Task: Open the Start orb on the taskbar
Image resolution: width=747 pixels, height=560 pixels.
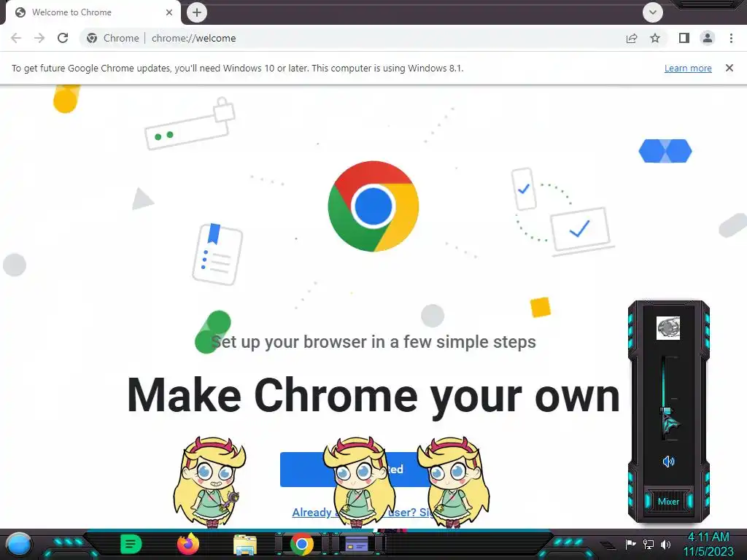Action: pyautogui.click(x=19, y=544)
